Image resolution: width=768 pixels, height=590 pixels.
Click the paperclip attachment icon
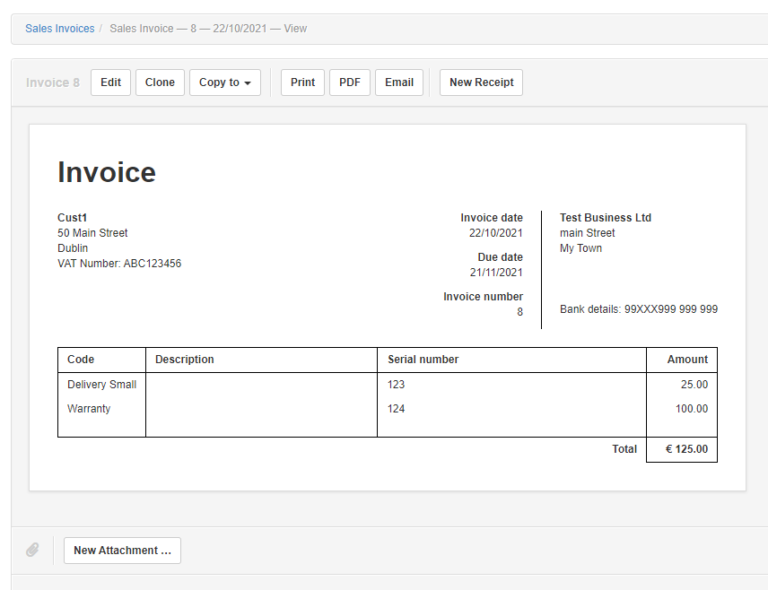[x=33, y=550]
